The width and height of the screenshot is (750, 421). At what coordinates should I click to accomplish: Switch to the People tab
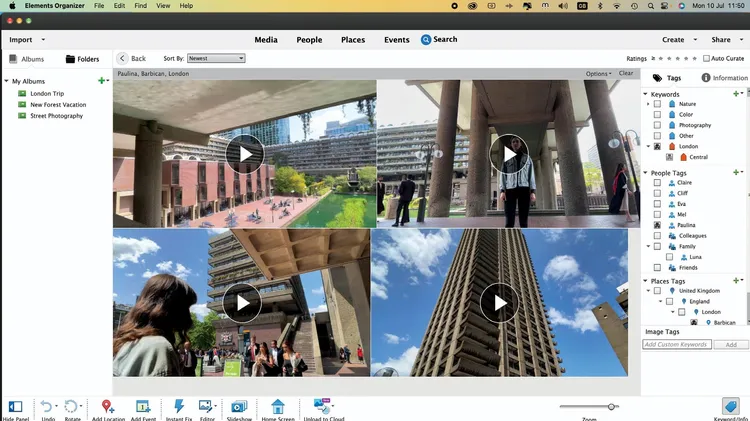309,40
